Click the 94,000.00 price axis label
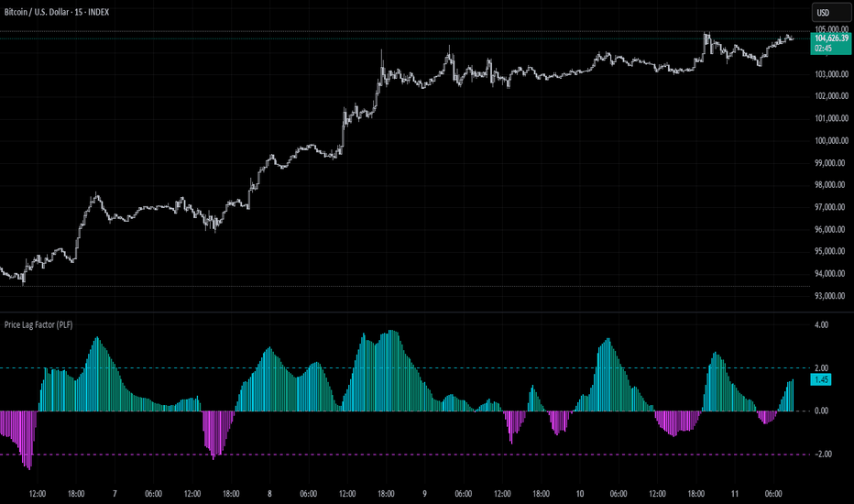854x504 pixels. [x=831, y=273]
